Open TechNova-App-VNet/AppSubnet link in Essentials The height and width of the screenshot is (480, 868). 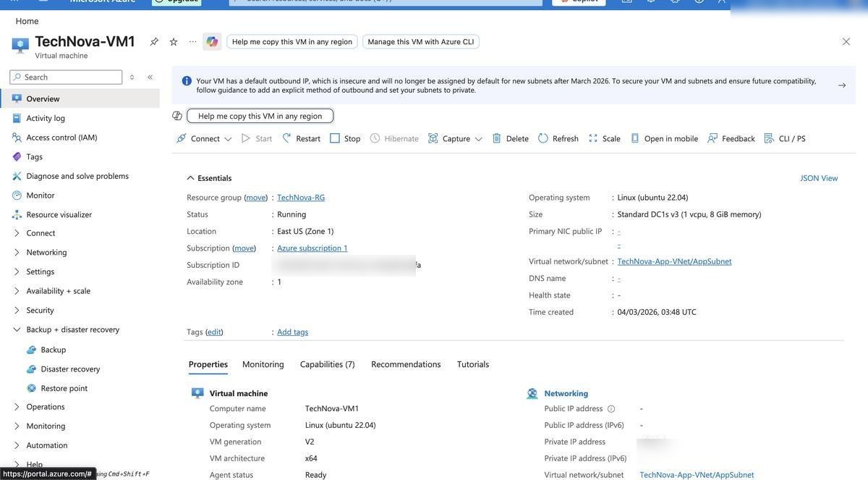675,261
